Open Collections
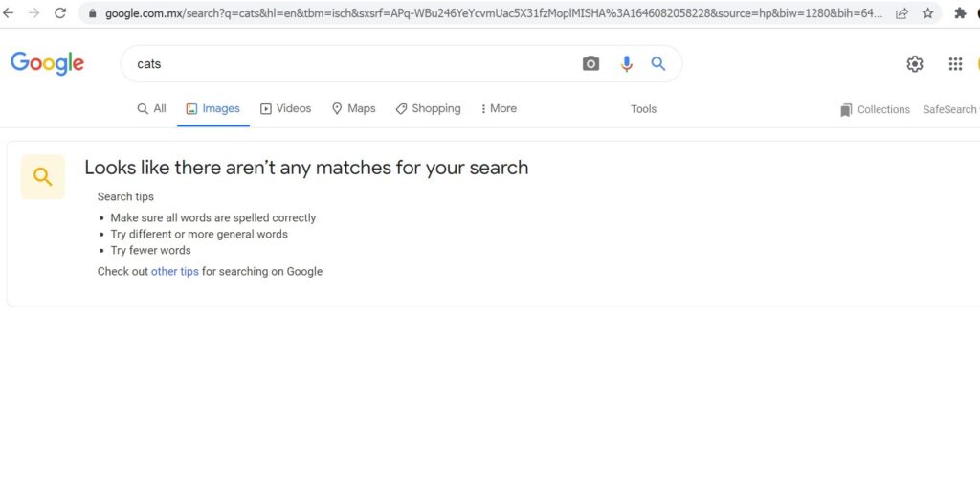This screenshot has width=980, height=477. [x=875, y=110]
